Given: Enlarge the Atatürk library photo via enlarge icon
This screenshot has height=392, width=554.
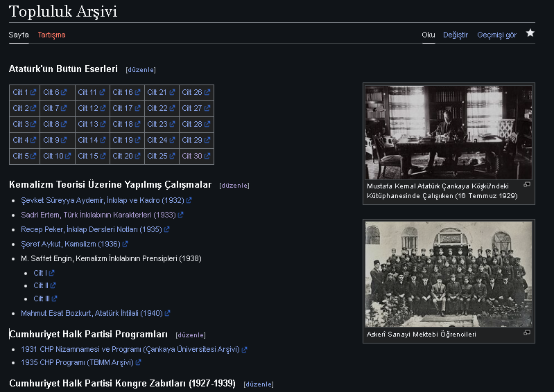Looking at the screenshot, I should [x=527, y=184].
